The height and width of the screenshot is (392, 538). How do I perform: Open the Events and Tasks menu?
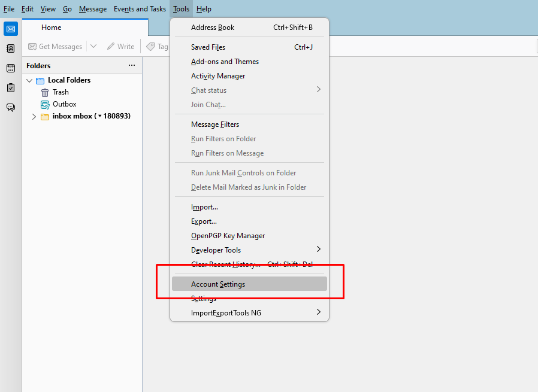(x=140, y=9)
